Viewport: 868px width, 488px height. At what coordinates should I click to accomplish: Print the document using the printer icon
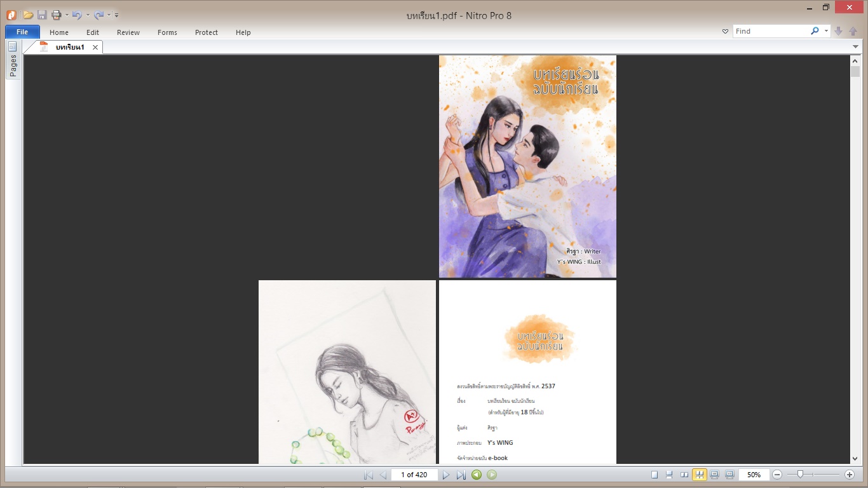pyautogui.click(x=56, y=15)
